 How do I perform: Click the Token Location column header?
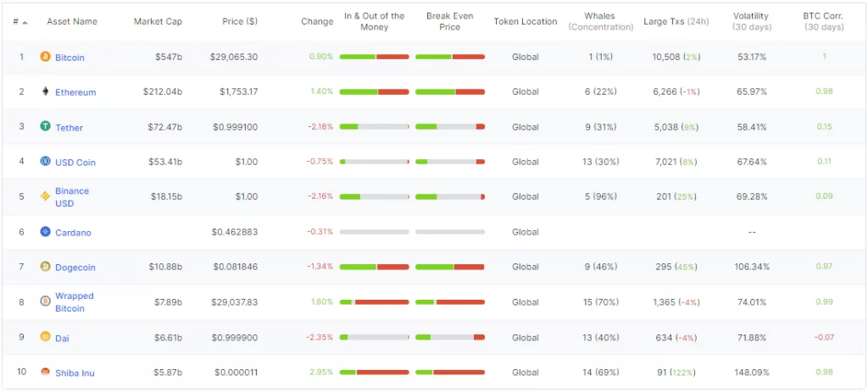(x=526, y=21)
